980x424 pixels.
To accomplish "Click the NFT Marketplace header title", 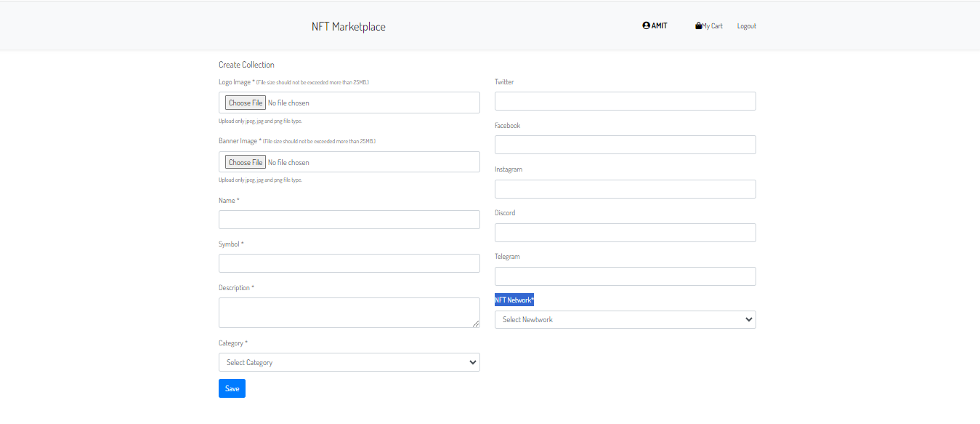I will coord(347,25).
